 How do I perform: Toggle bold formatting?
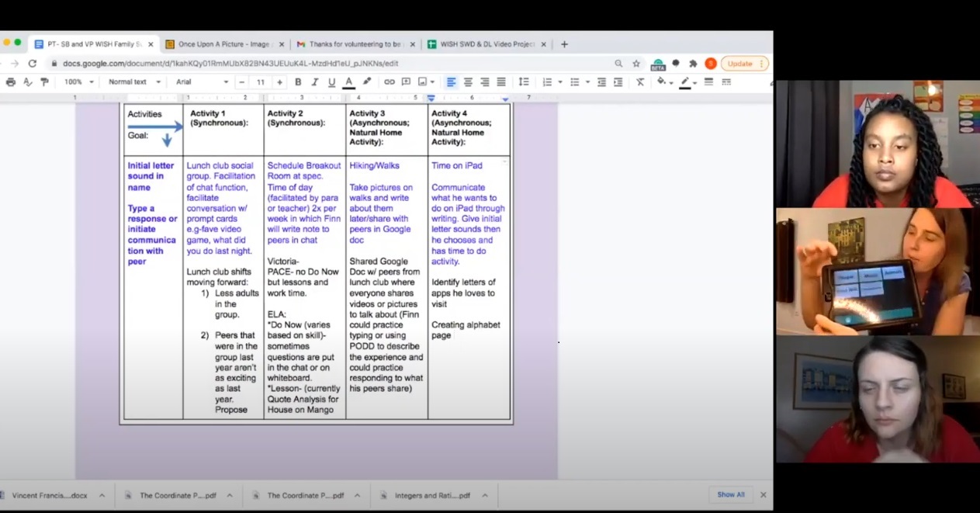click(298, 82)
